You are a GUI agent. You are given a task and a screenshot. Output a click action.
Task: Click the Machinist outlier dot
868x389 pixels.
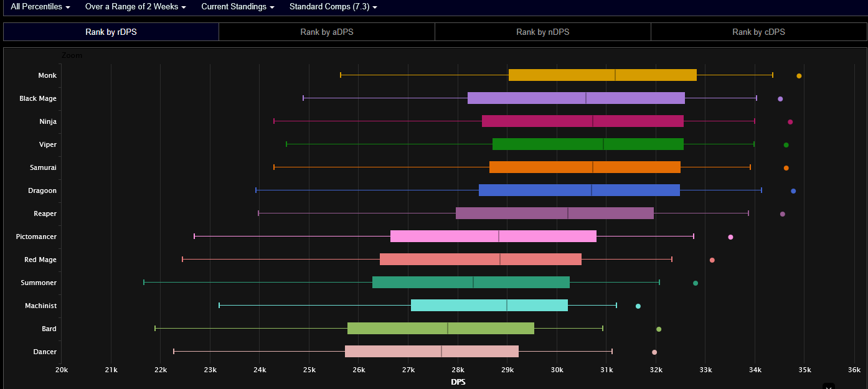[638, 306]
